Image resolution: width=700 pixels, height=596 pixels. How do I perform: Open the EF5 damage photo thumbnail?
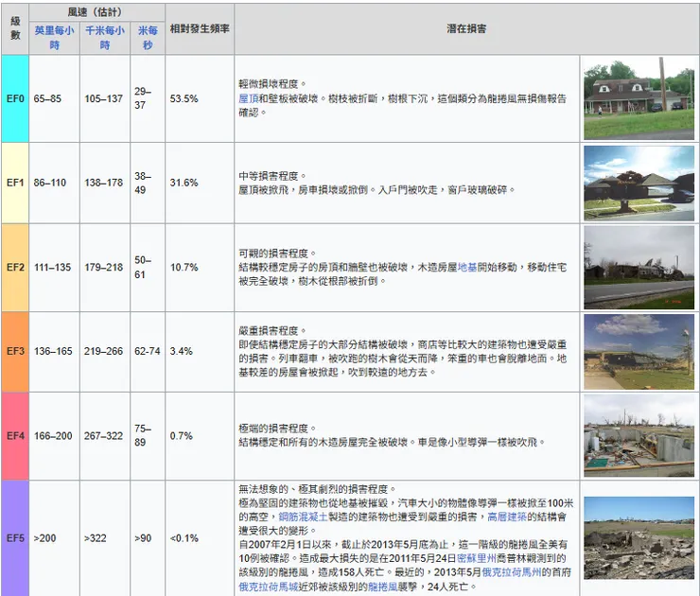tap(639, 538)
